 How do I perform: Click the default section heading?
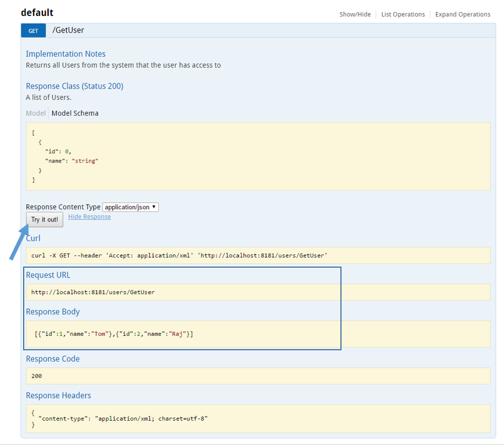coord(37,13)
